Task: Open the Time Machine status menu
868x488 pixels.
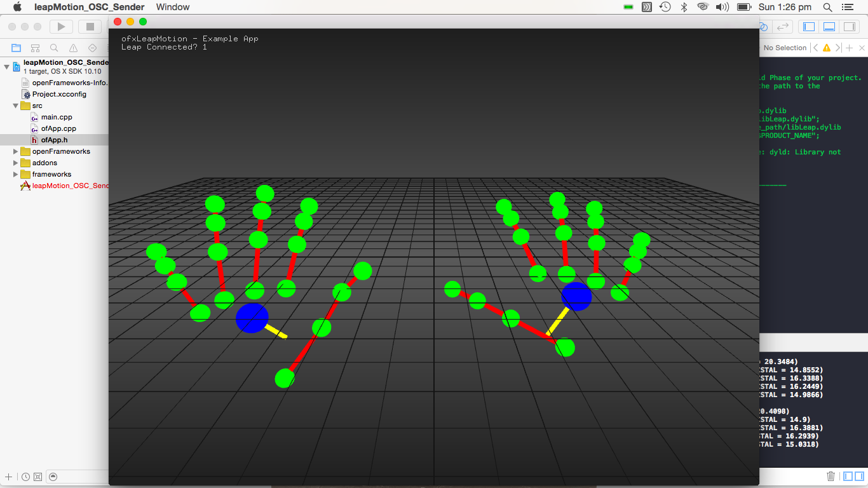Action: (665, 7)
